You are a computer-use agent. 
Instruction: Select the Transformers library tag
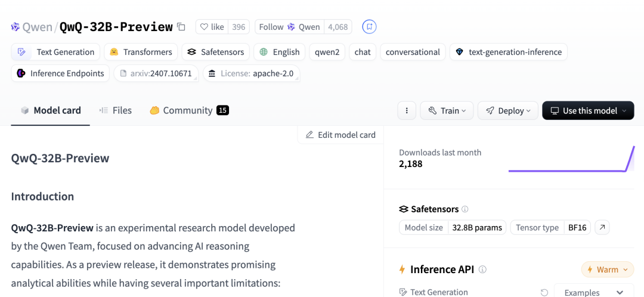click(141, 52)
